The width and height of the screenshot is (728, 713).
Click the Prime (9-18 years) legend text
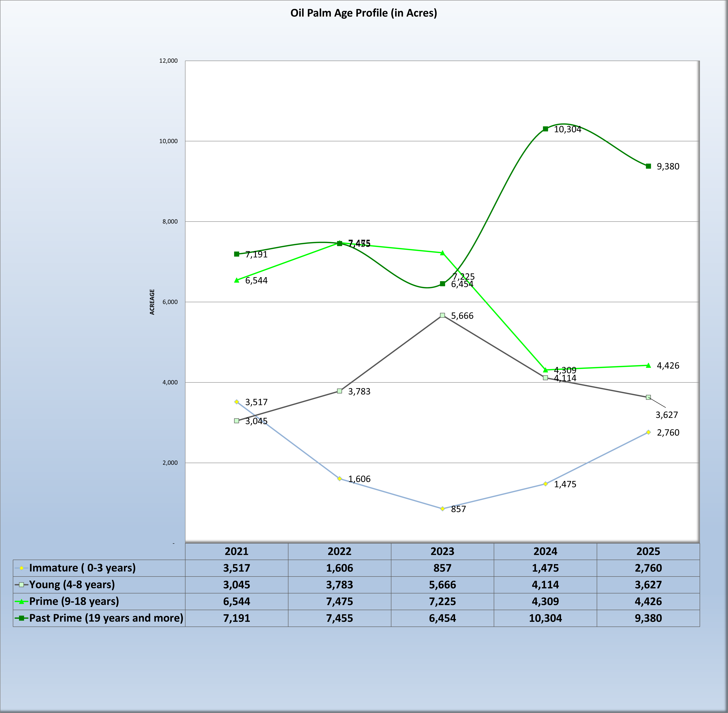74,601
